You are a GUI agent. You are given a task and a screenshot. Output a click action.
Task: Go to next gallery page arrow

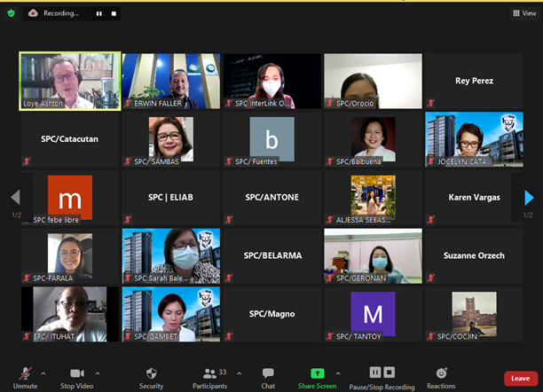coord(529,198)
